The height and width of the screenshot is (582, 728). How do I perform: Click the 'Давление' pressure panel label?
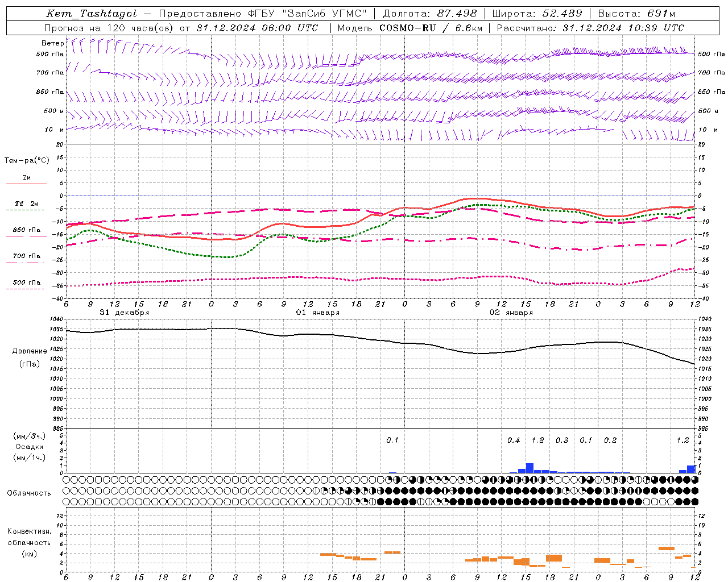(x=30, y=351)
